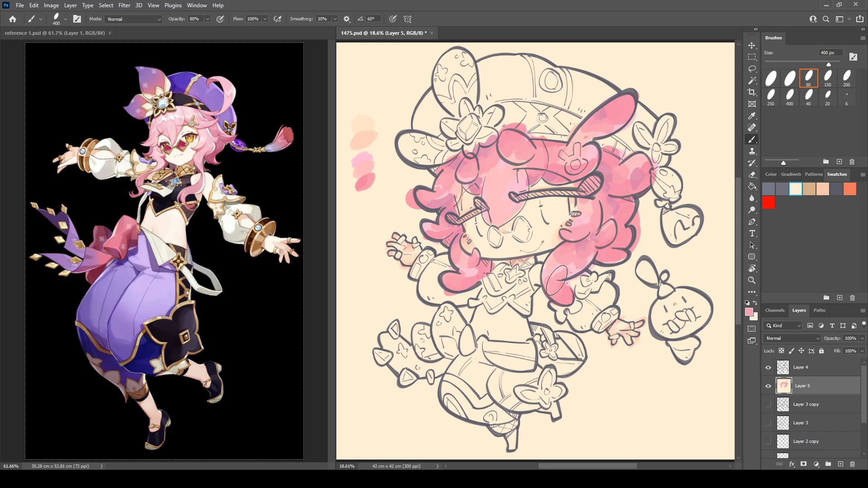Open the Layer menu

(x=70, y=5)
